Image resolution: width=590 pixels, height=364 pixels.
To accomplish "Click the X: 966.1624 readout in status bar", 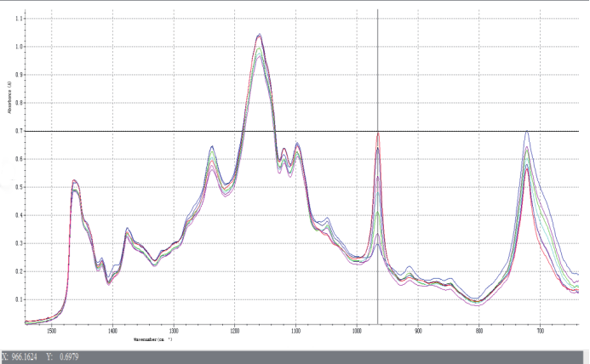I will pos(20,356).
